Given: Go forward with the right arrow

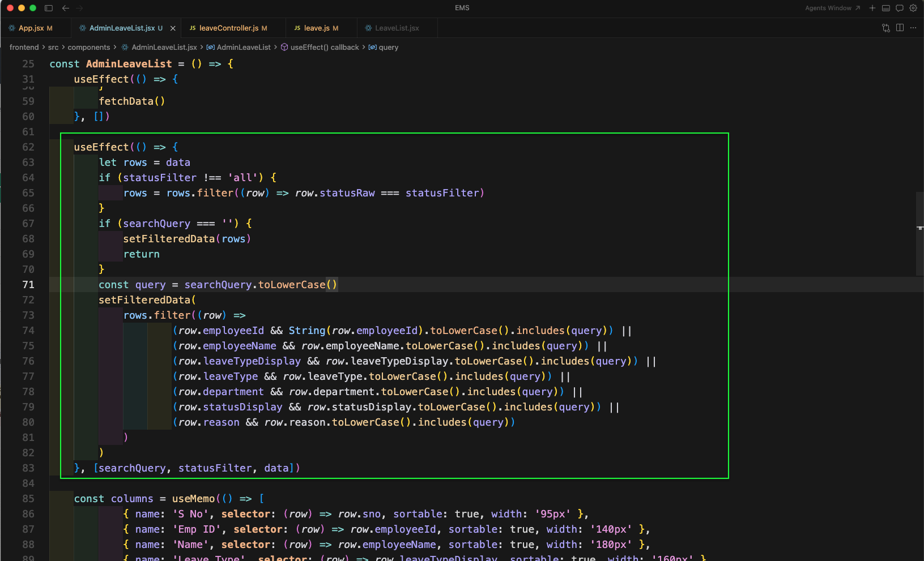Looking at the screenshot, I should 79,8.
